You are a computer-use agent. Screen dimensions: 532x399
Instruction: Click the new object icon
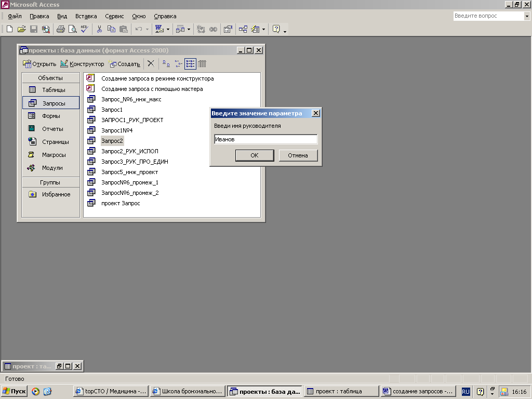(x=255, y=29)
